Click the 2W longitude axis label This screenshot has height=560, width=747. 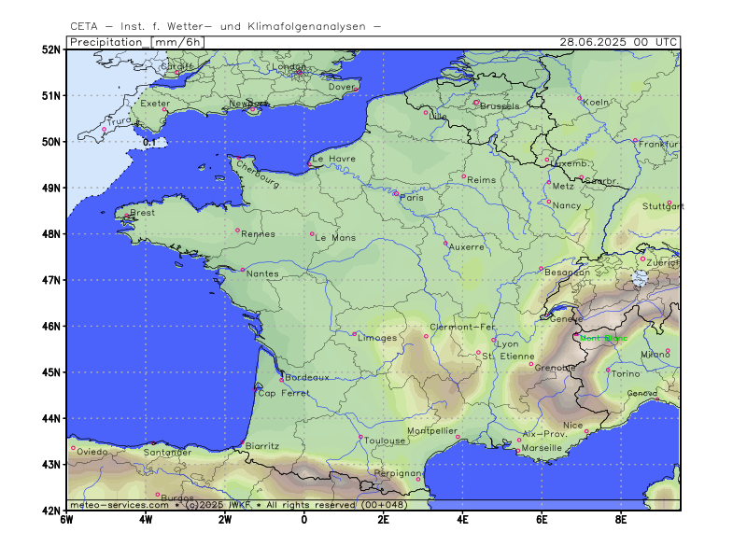coord(225,520)
